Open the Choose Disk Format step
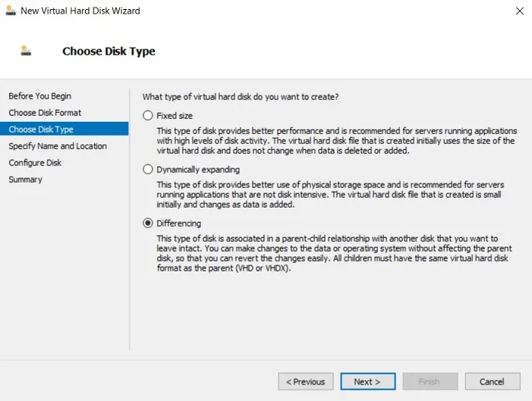Image resolution: width=532 pixels, height=401 pixels. click(x=45, y=113)
